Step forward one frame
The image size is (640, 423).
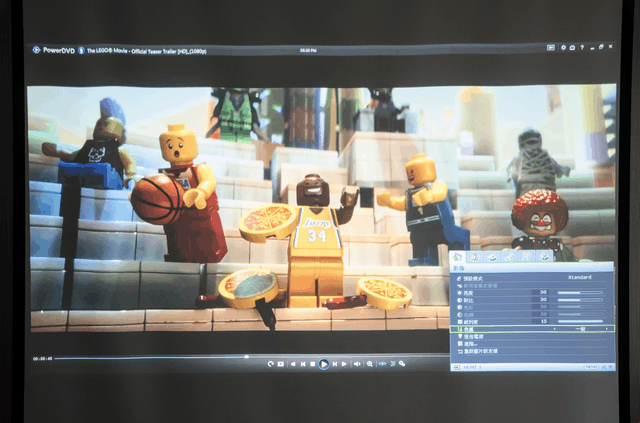[344, 364]
